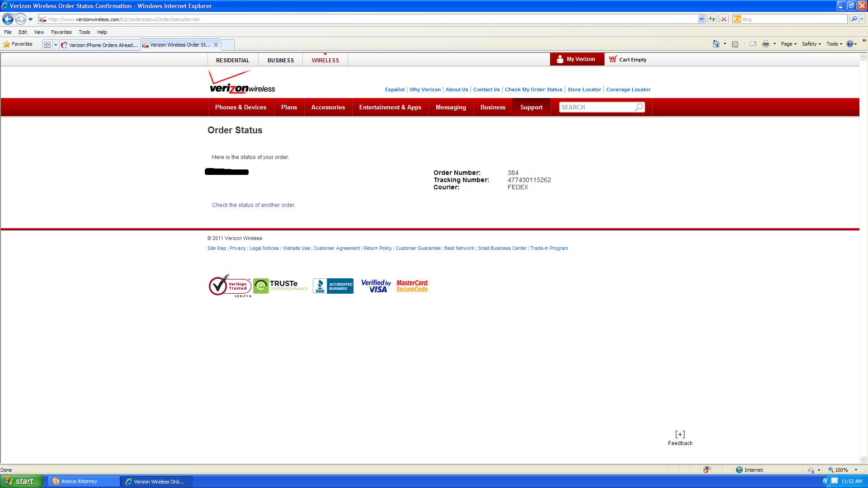The image size is (868, 488).
Task: Expand the command bar overflow chevron
Action: [864, 41]
